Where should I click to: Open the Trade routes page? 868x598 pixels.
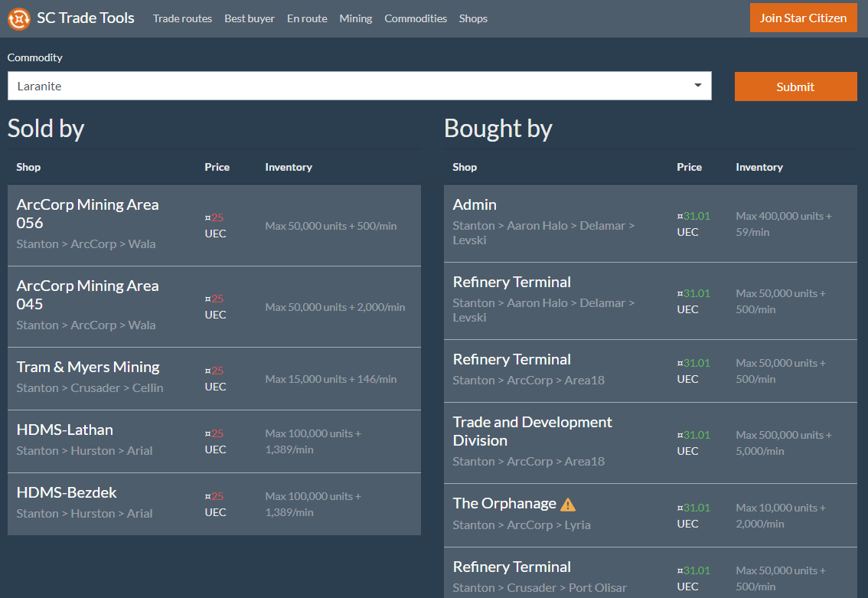click(x=182, y=18)
